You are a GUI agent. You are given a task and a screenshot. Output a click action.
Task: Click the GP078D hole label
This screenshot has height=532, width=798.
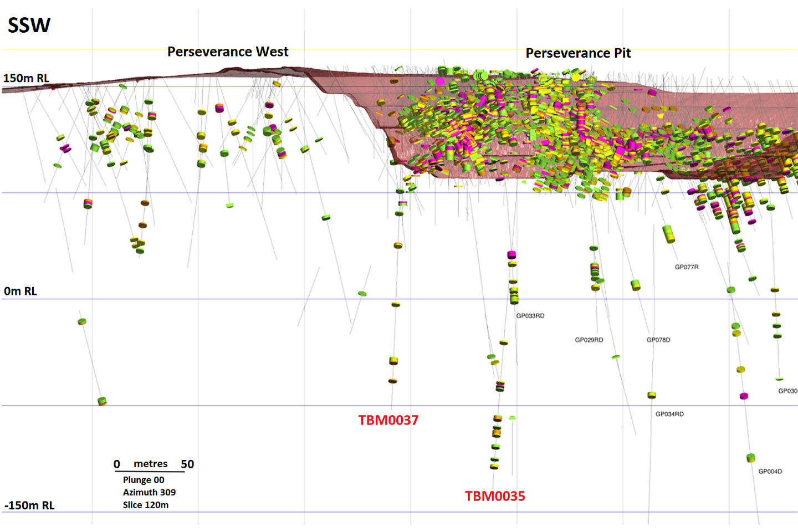coord(658,340)
